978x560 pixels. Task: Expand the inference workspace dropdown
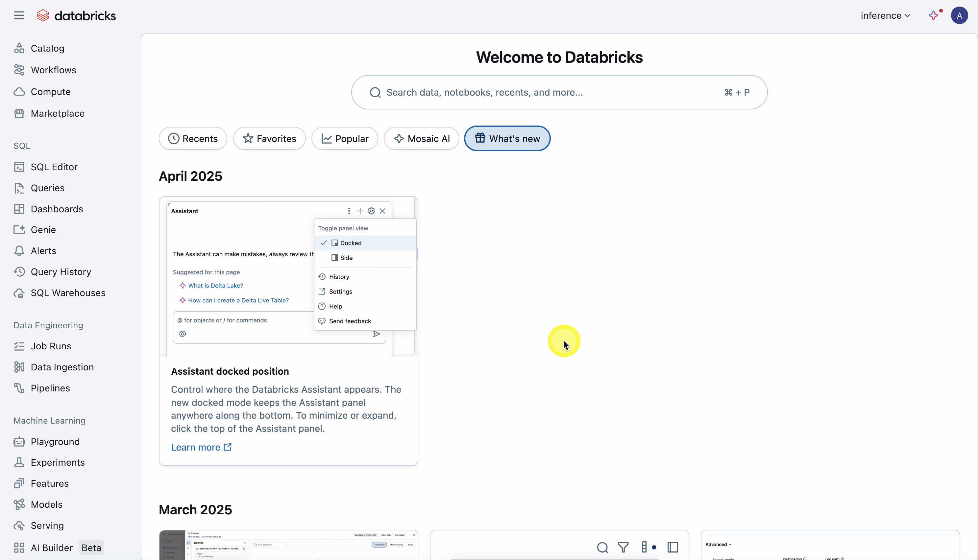click(885, 15)
